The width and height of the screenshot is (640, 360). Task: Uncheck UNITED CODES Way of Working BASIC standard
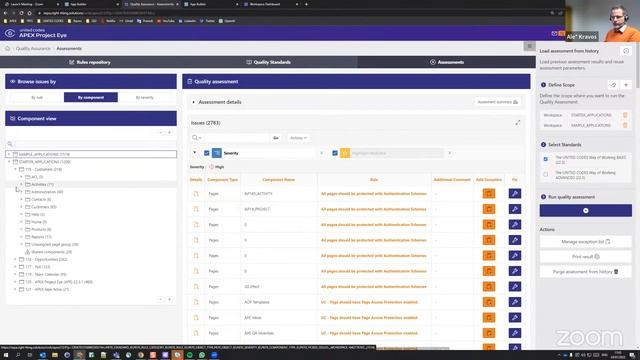click(546, 159)
